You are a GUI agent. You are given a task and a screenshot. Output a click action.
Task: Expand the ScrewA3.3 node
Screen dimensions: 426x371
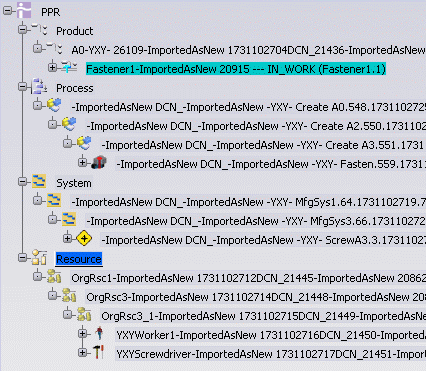[x=67, y=238]
